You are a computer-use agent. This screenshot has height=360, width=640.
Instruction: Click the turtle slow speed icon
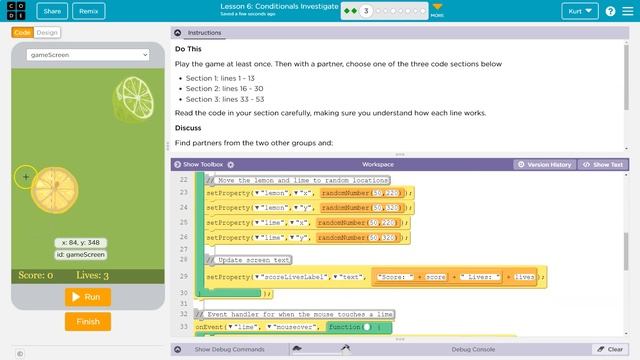point(297,348)
